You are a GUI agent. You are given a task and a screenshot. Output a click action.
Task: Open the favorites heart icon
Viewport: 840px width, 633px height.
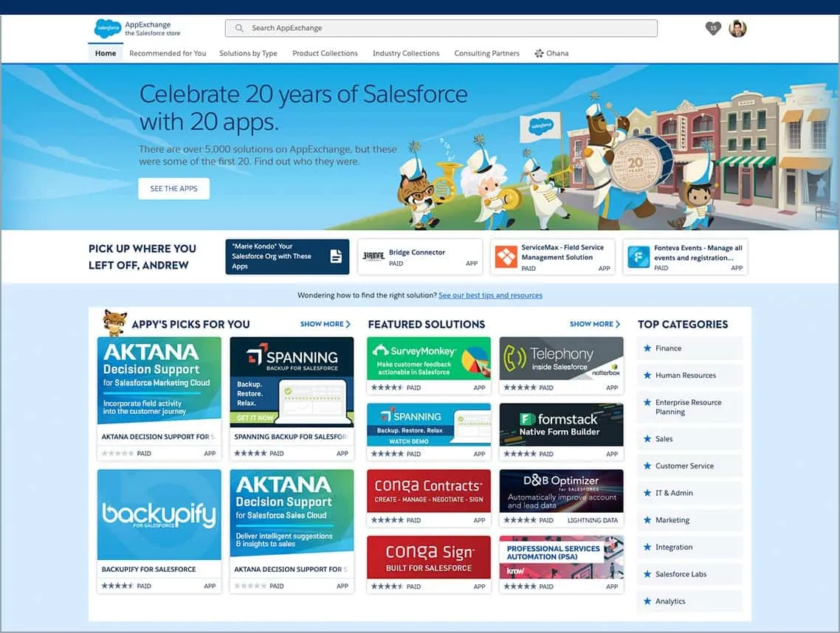pyautogui.click(x=712, y=29)
